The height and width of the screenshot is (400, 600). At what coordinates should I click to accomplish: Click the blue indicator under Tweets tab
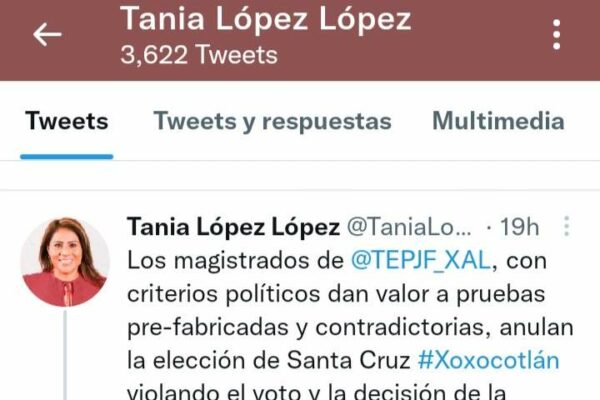tap(67, 157)
